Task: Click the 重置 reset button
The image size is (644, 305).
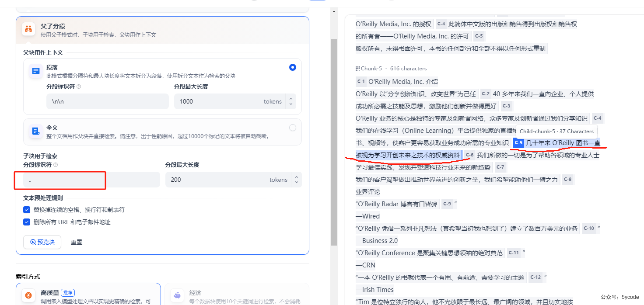Action: tap(77, 242)
